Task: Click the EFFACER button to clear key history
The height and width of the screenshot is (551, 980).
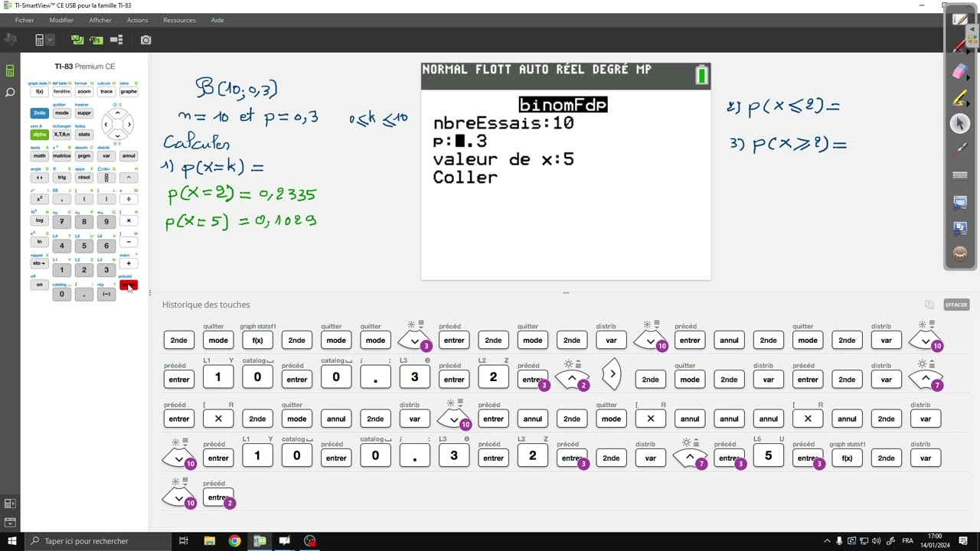Action: (x=956, y=305)
